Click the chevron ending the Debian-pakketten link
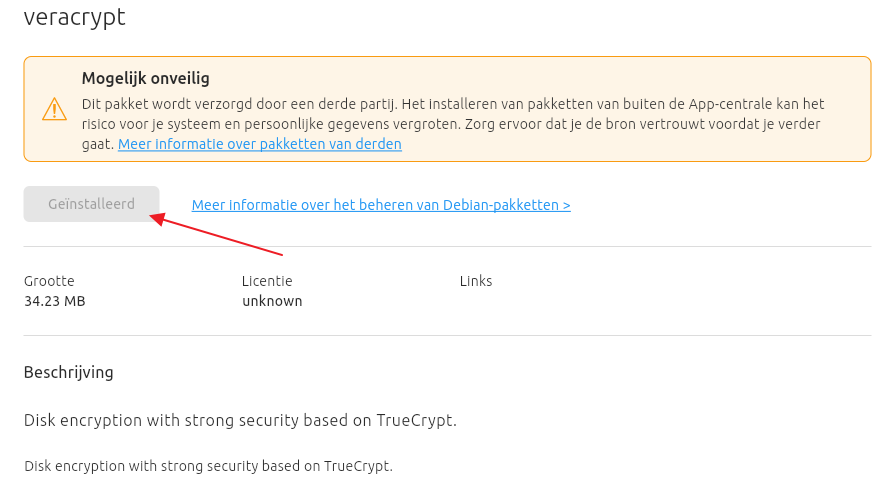 566,205
